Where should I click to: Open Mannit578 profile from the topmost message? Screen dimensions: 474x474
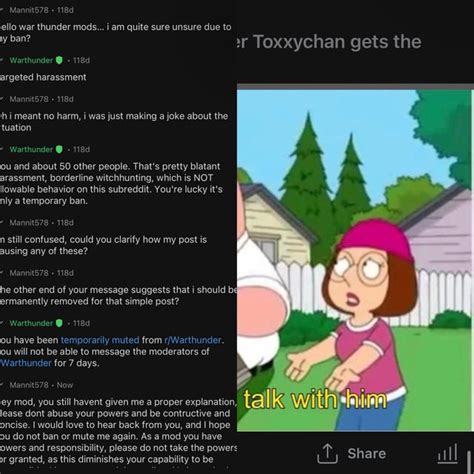click(x=29, y=10)
